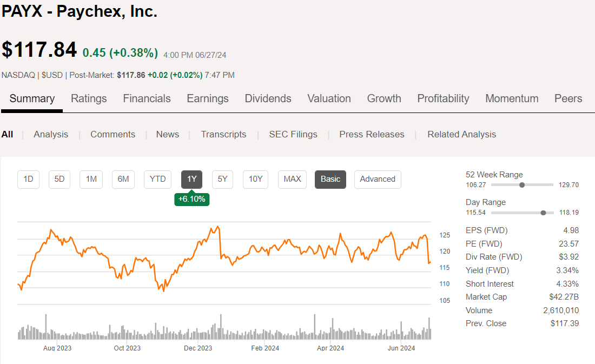Show MAX history chart
The image size is (595, 364).
(292, 179)
